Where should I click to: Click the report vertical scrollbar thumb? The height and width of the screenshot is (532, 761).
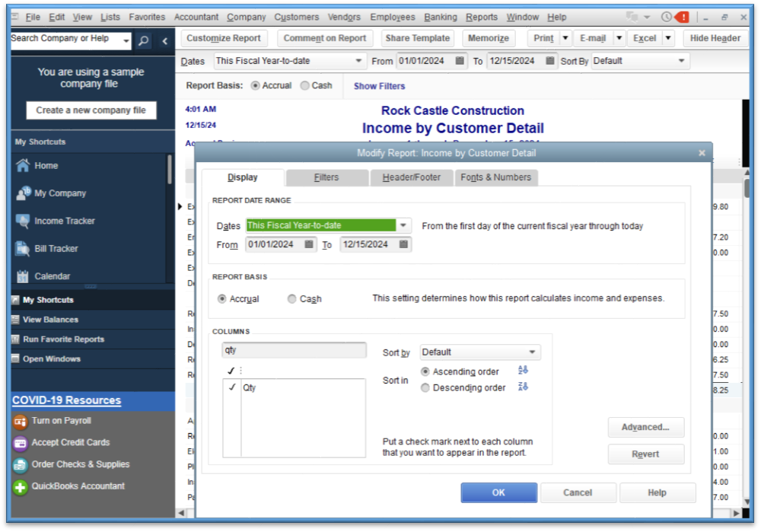[x=747, y=188]
